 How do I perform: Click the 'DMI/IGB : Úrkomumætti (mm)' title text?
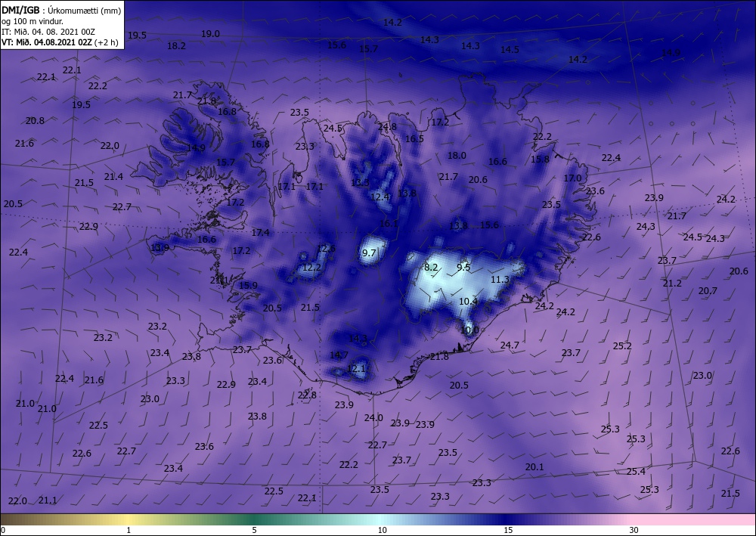pos(61,10)
